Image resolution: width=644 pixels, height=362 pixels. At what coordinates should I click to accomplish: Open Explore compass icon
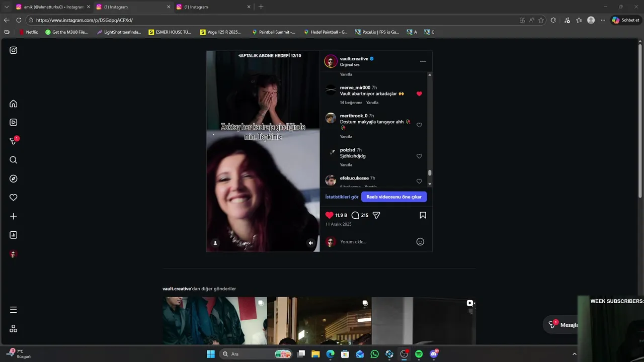pyautogui.click(x=14, y=178)
